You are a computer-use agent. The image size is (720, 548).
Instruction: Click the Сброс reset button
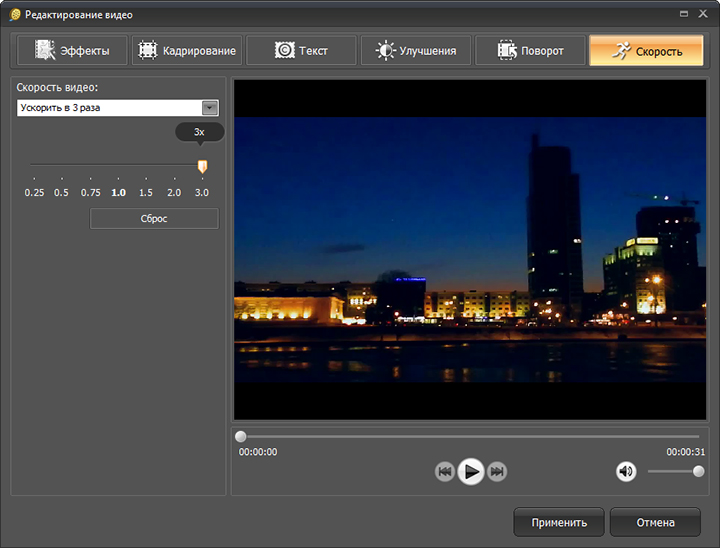point(154,219)
